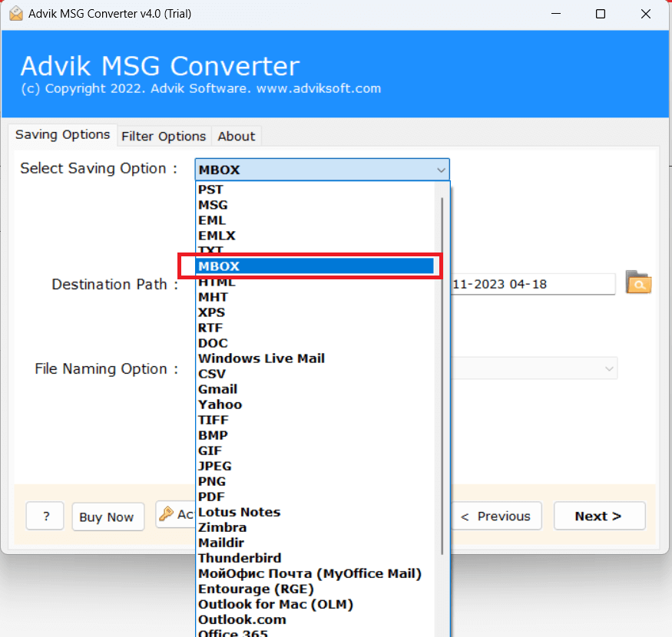Select GIF image format
The width and height of the screenshot is (672, 637).
[316, 451]
